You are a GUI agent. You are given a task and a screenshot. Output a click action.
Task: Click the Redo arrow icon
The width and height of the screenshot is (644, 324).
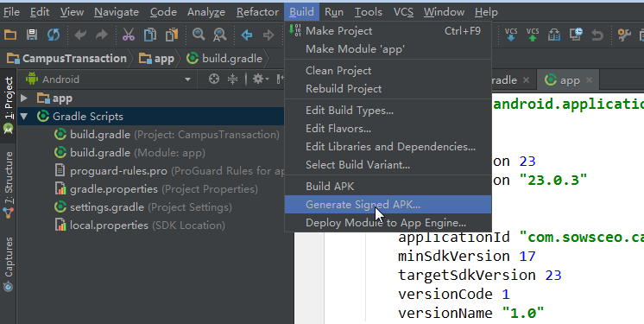102,35
